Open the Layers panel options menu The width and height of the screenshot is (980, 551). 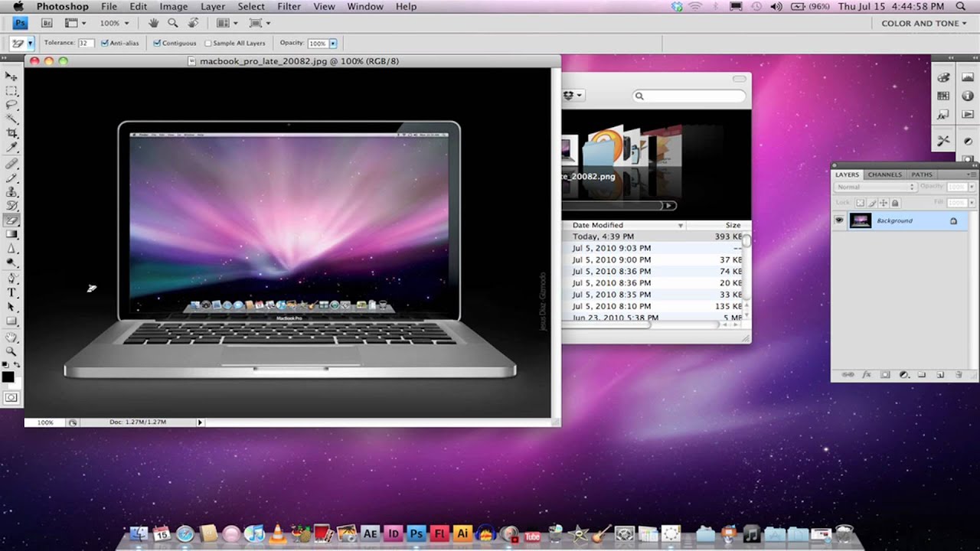(x=972, y=174)
